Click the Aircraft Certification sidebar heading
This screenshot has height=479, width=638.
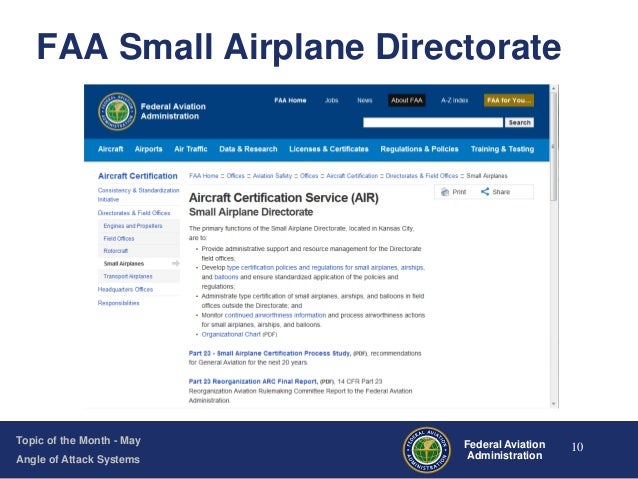(138, 176)
